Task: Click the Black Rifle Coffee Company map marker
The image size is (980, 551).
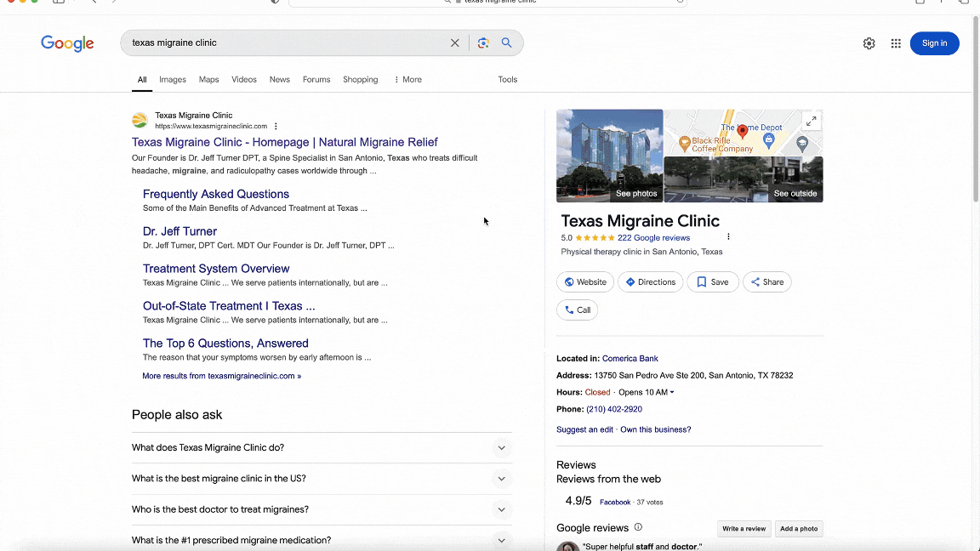Action: coord(684,144)
